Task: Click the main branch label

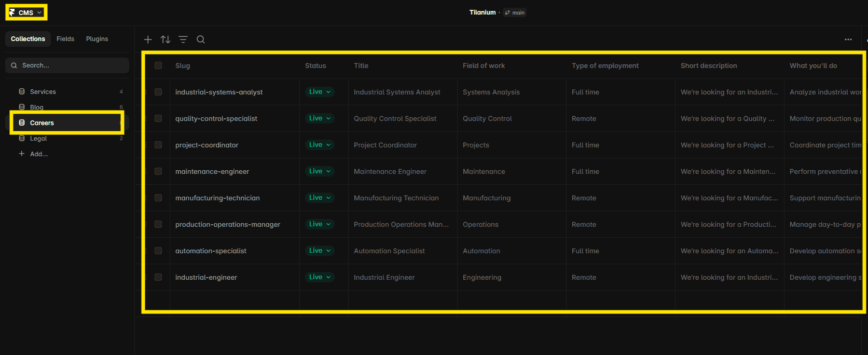Action: [515, 12]
